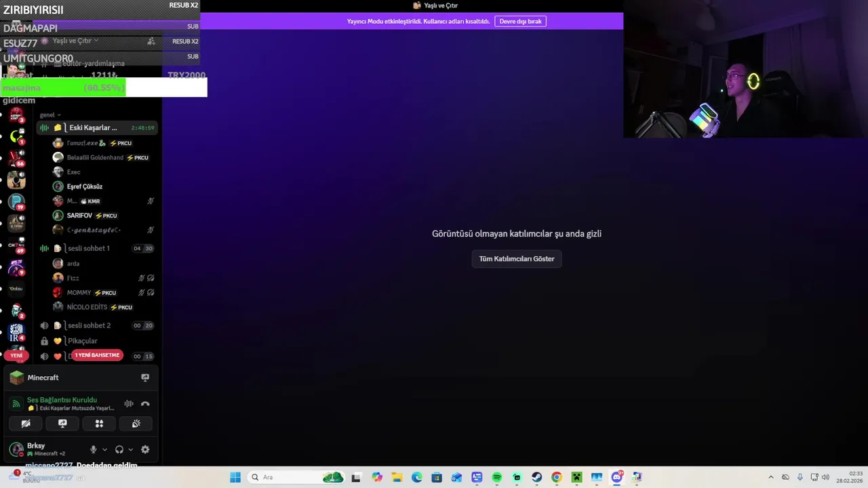Join sesli sohbet 2 voice channel
The width and height of the screenshot is (868, 488).
(97, 325)
